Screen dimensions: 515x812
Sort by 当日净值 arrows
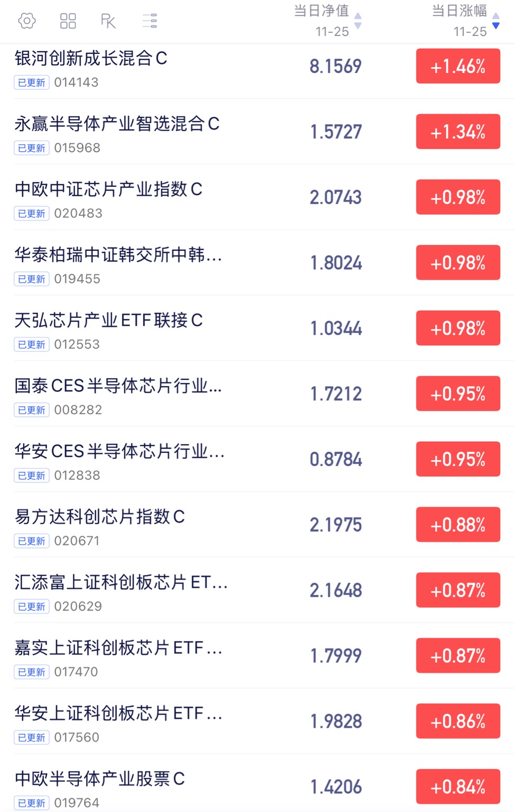pyautogui.click(x=358, y=21)
